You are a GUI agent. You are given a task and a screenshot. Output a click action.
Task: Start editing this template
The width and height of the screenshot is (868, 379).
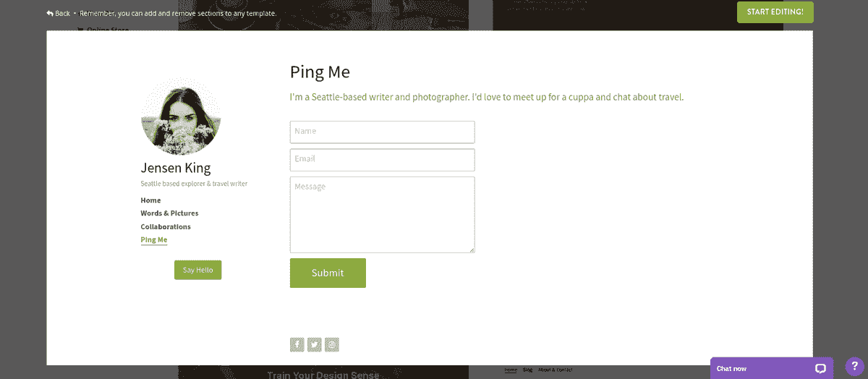pos(775,12)
